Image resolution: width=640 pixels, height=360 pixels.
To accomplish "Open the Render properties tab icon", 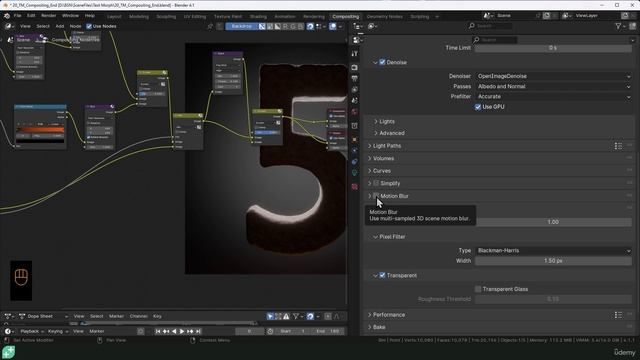I will (x=355, y=67).
